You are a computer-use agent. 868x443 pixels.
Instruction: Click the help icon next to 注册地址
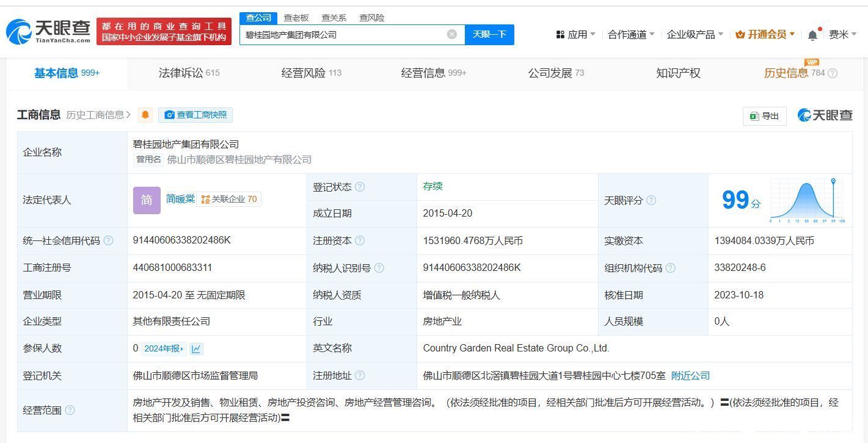point(360,375)
